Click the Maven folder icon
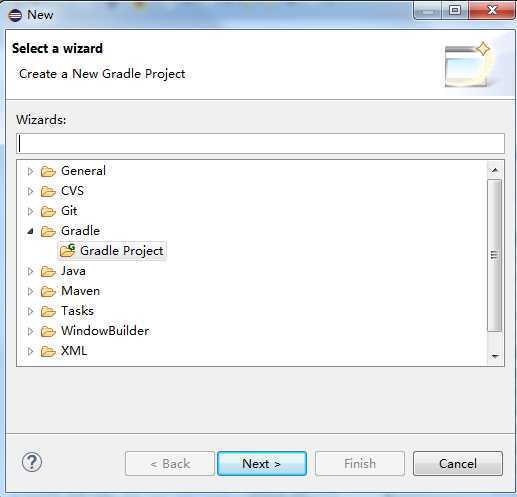The width and height of the screenshot is (517, 497). 48,291
